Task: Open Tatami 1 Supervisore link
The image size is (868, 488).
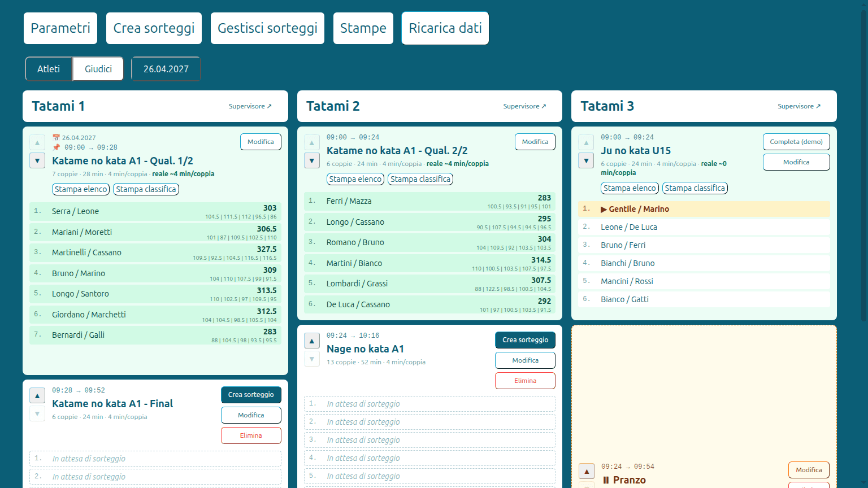Action: (250, 106)
